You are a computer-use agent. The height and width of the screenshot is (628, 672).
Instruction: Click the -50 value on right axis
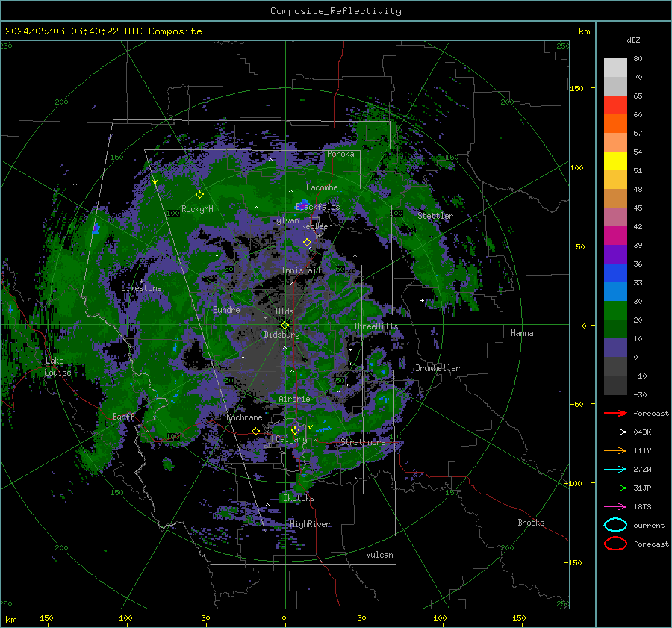(x=577, y=404)
